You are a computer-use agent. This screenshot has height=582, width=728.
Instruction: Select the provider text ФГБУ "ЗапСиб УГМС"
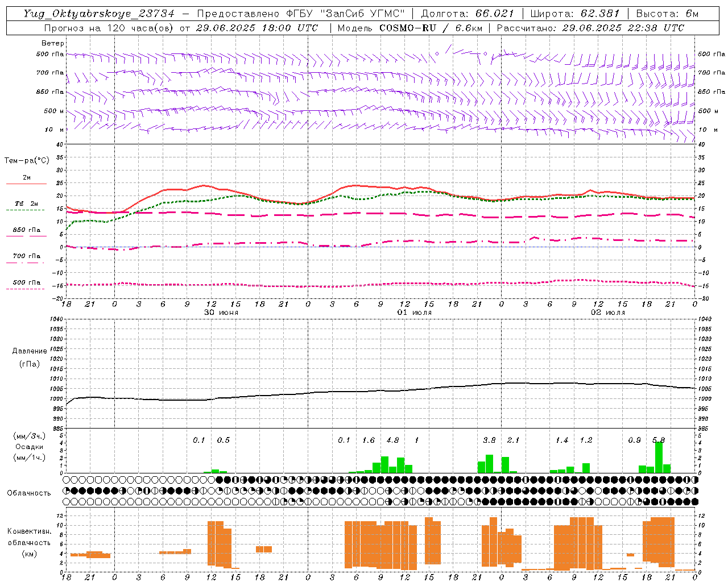click(345, 14)
